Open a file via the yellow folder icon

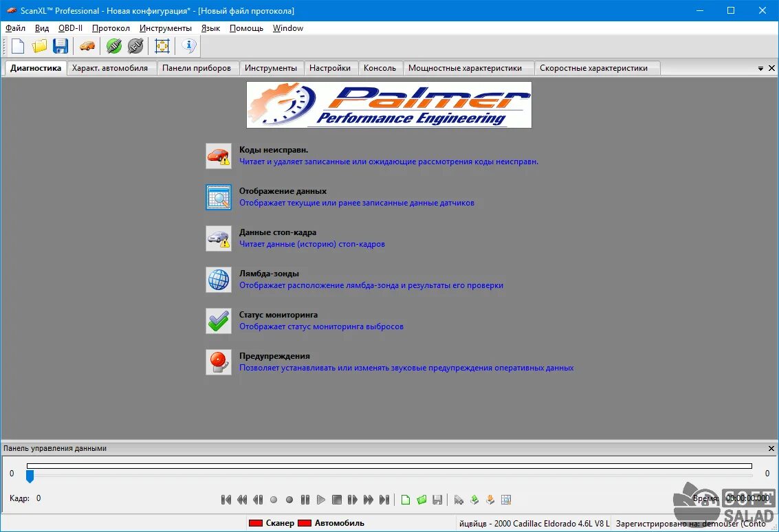(x=39, y=46)
